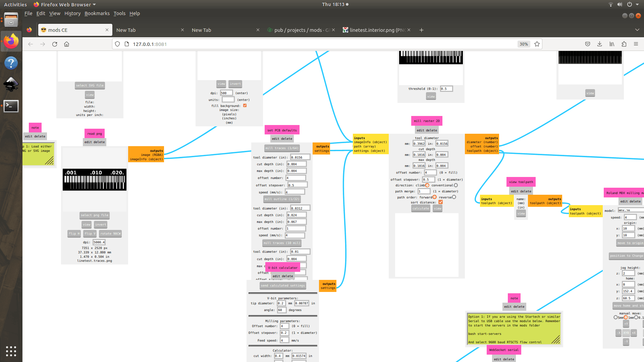This screenshot has height=362, width=644.
Task: Go to Firefox home page
Action: 67,44
